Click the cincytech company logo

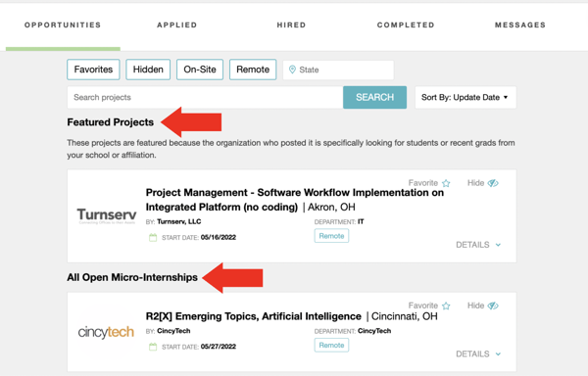click(106, 332)
